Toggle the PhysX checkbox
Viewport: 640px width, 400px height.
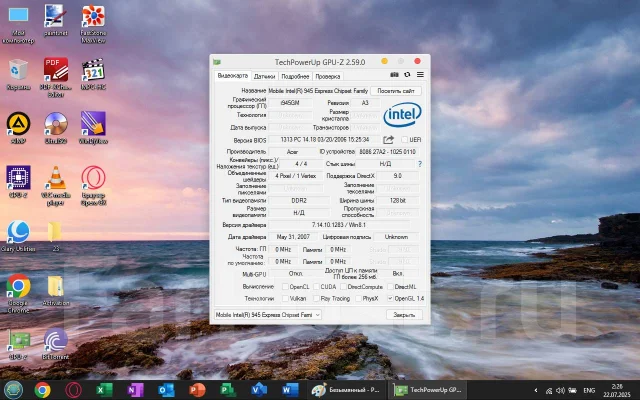(358, 298)
